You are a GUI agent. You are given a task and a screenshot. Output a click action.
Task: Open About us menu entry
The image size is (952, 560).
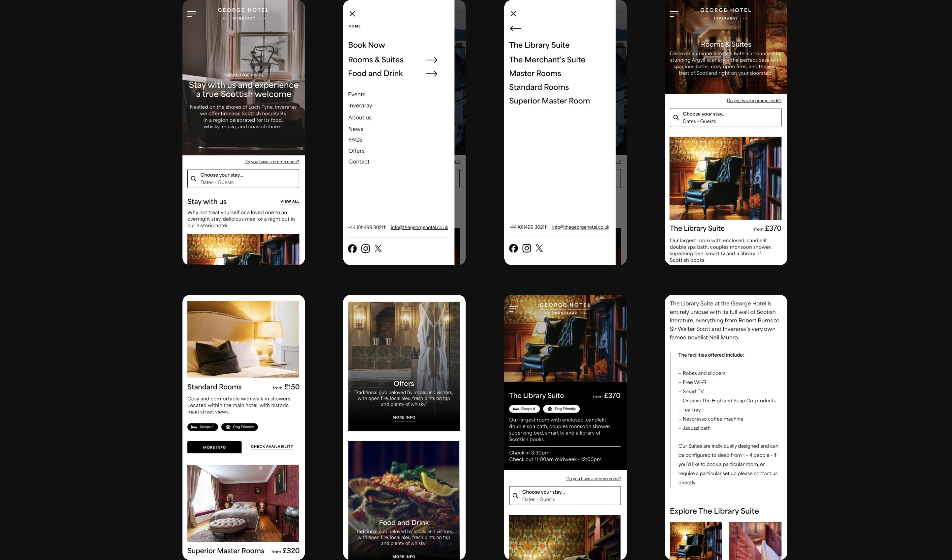tap(360, 117)
